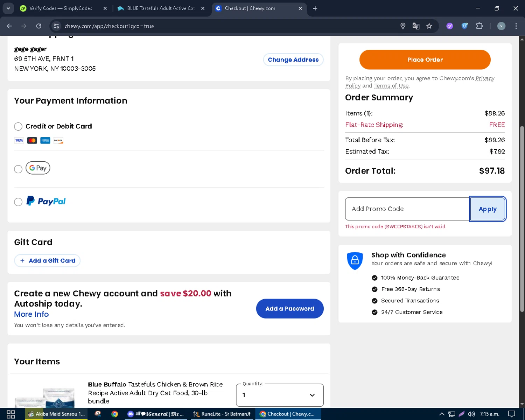
Task: Open RuneLite - Sr BatmanJf taskbar item
Action: (x=222, y=414)
